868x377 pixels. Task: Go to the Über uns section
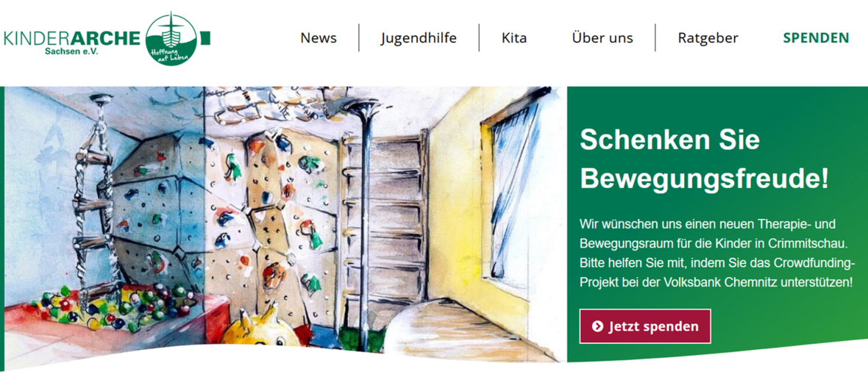point(602,38)
